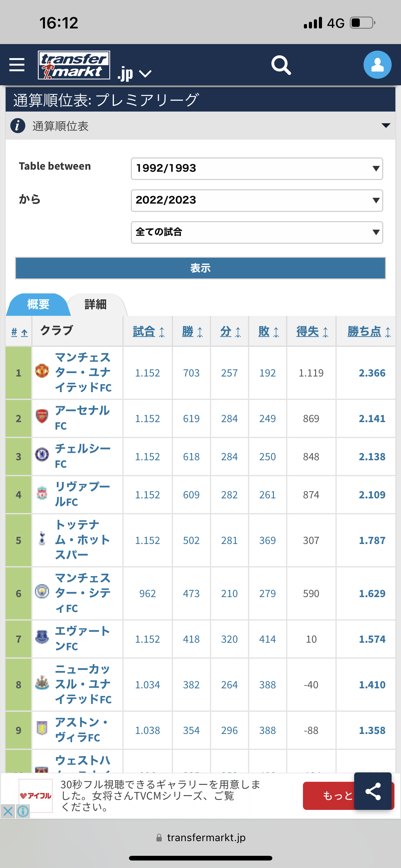The width and height of the screenshot is (401, 868).
Task: Click the 表示 button
Action: [200, 268]
